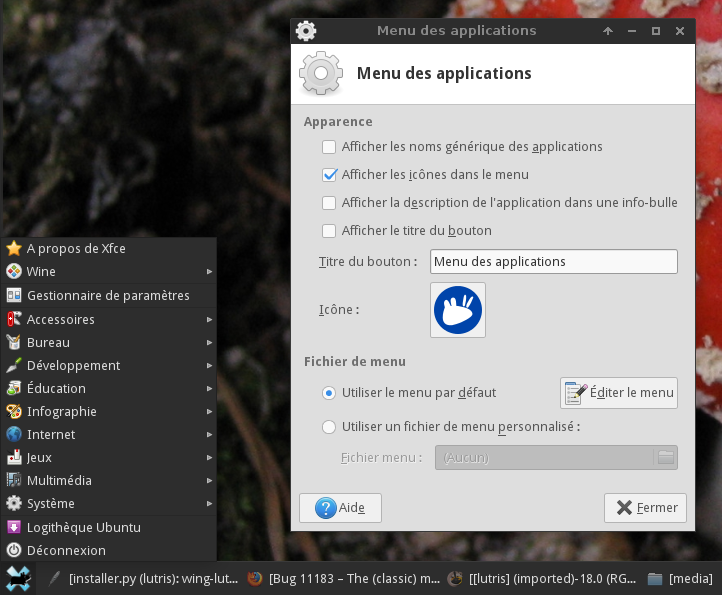Click the Logithèque Ubuntu icon
Viewport: 722px width, 595px height.
(x=14, y=527)
